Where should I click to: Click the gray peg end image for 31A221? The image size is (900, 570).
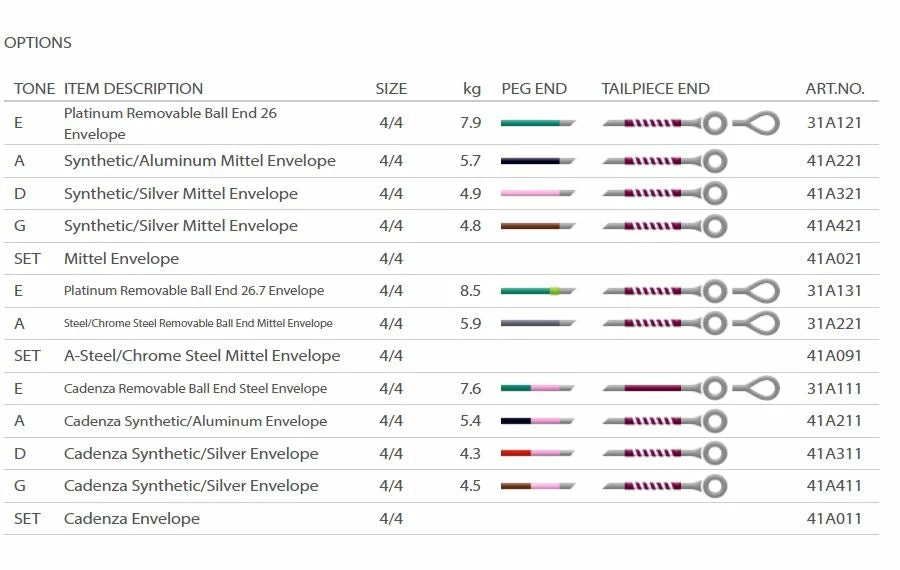pyautogui.click(x=537, y=324)
